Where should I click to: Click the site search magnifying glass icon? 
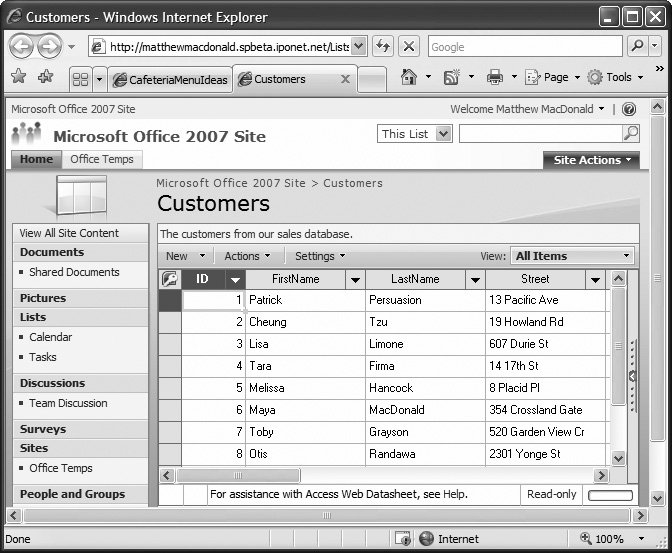point(630,133)
